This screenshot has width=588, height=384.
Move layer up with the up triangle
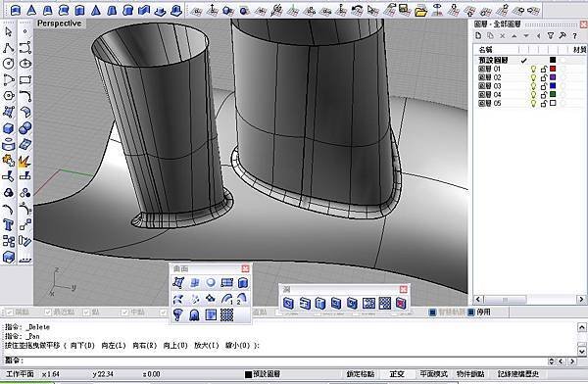(x=514, y=35)
